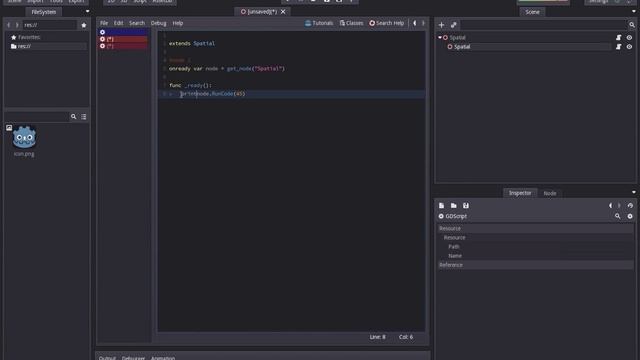Go to previous object in Inspector history

pyautogui.click(x=611, y=206)
